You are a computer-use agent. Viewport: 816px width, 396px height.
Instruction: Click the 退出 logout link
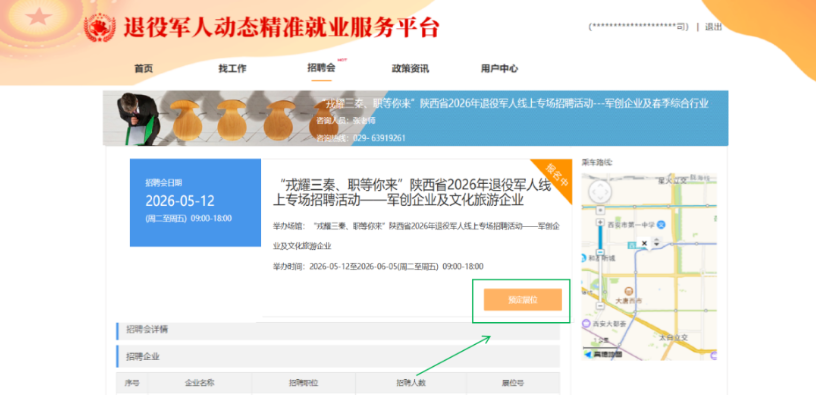pos(713,27)
